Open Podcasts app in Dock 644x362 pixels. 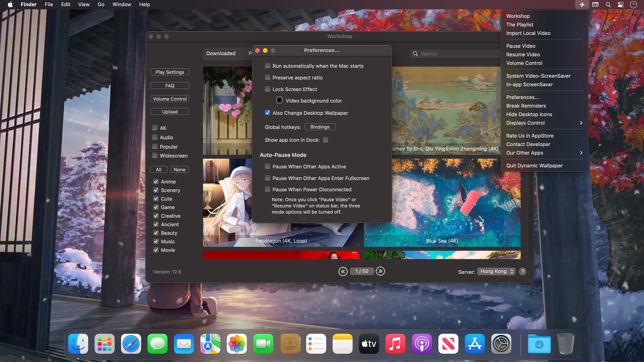click(x=422, y=344)
